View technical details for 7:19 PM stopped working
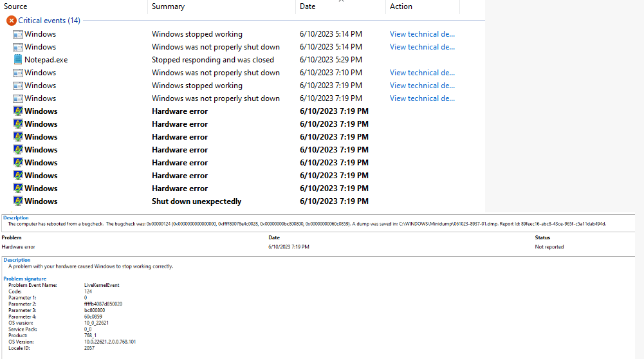Viewport: 644px width, 359px height. (422, 86)
